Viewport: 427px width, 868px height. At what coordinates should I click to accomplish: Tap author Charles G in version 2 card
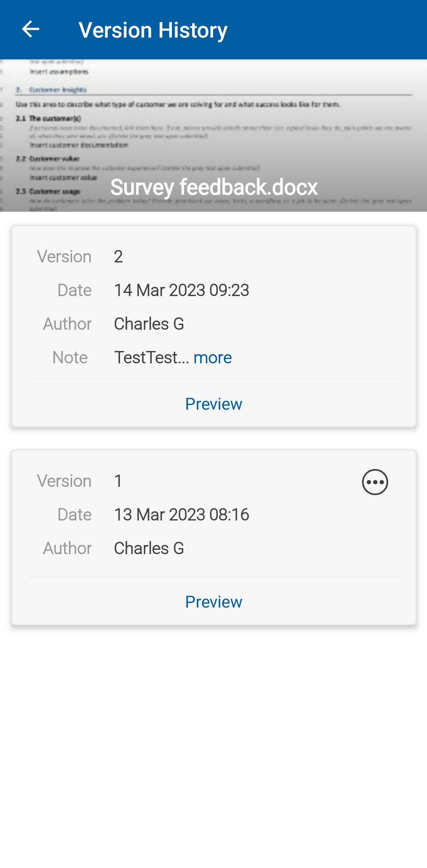click(x=149, y=324)
